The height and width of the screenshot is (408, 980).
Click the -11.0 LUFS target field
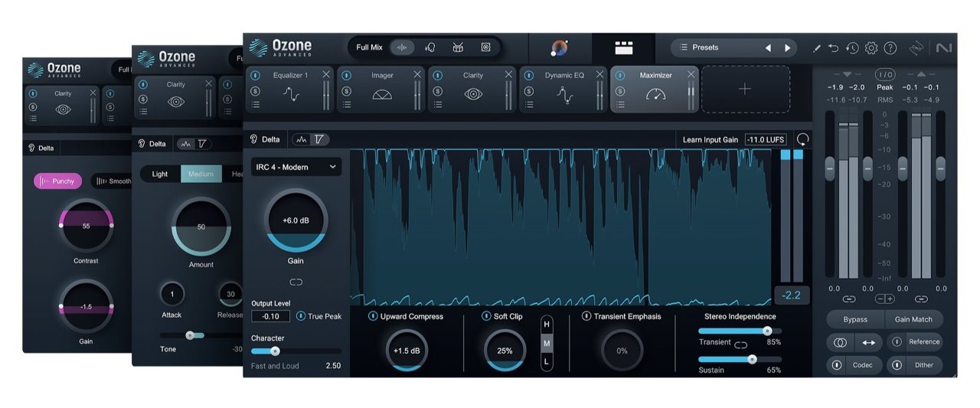pos(766,139)
